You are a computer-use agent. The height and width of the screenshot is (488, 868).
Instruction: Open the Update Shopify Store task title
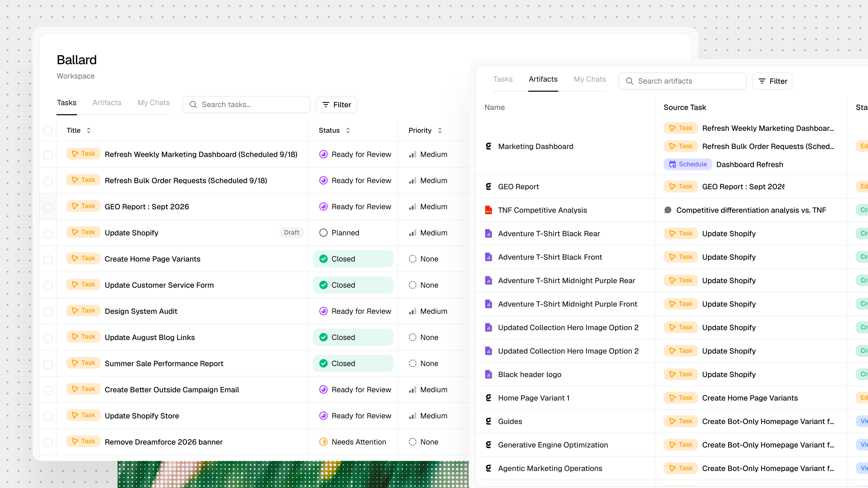click(x=142, y=416)
